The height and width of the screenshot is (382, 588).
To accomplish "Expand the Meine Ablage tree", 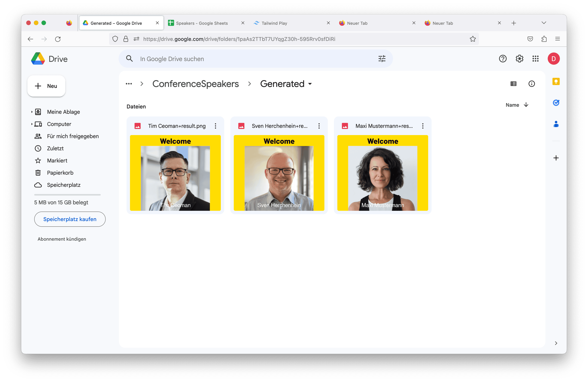I will point(32,112).
